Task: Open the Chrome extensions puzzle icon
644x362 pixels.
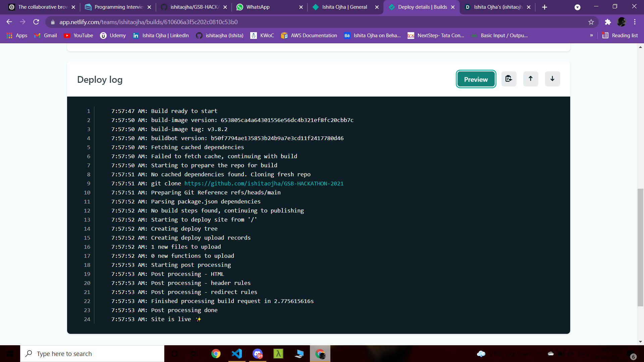Action: pos(608,22)
